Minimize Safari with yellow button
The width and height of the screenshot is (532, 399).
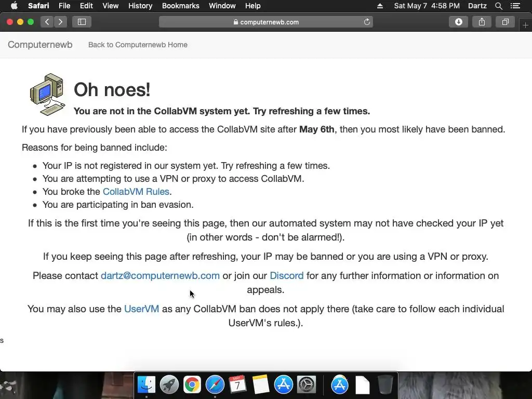20,22
